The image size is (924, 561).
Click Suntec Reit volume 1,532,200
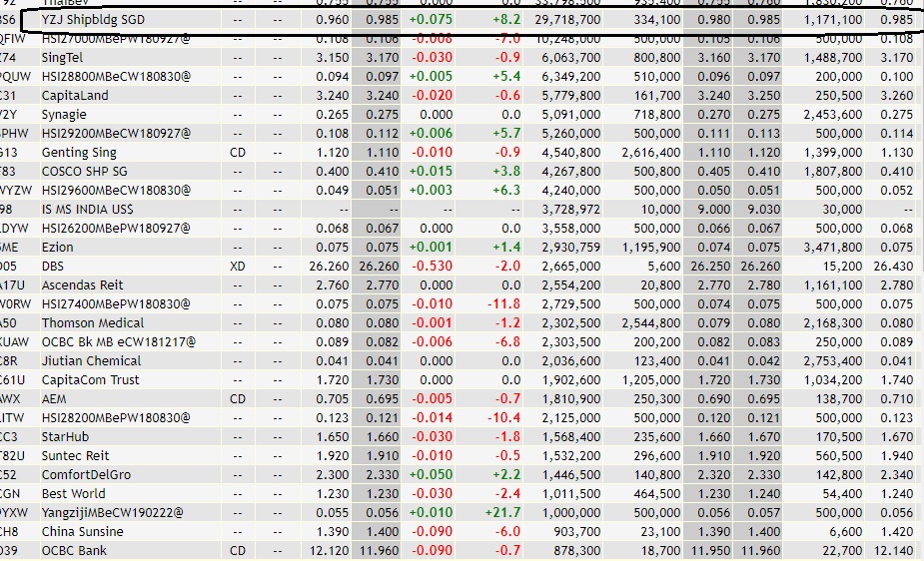pos(571,455)
